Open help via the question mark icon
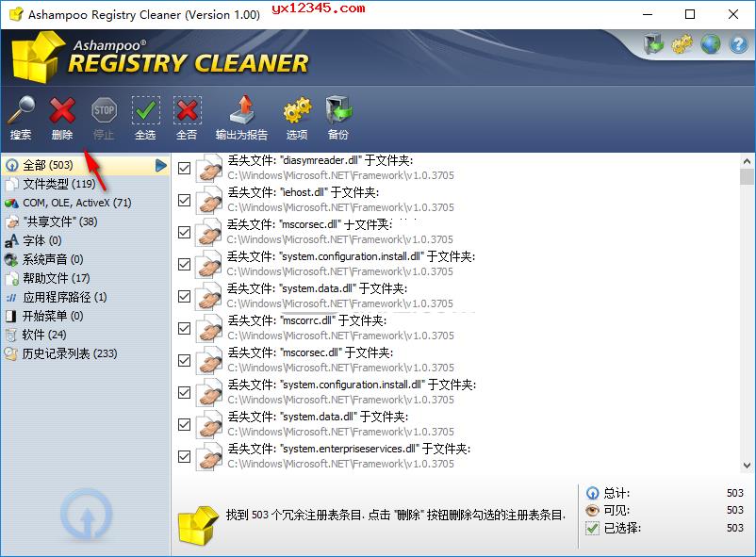This screenshot has height=557, width=756. pos(738,44)
